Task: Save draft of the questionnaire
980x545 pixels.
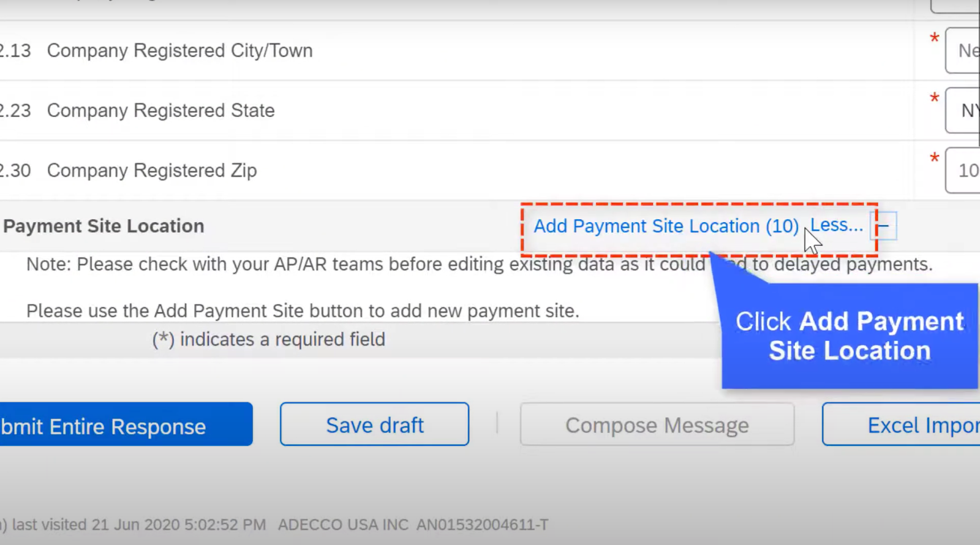Action: coord(375,424)
